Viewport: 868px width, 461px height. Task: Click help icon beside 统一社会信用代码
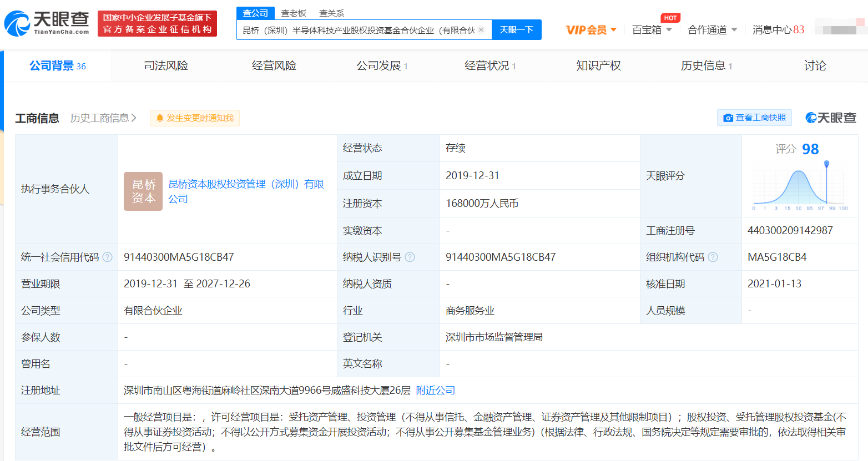pyautogui.click(x=108, y=257)
